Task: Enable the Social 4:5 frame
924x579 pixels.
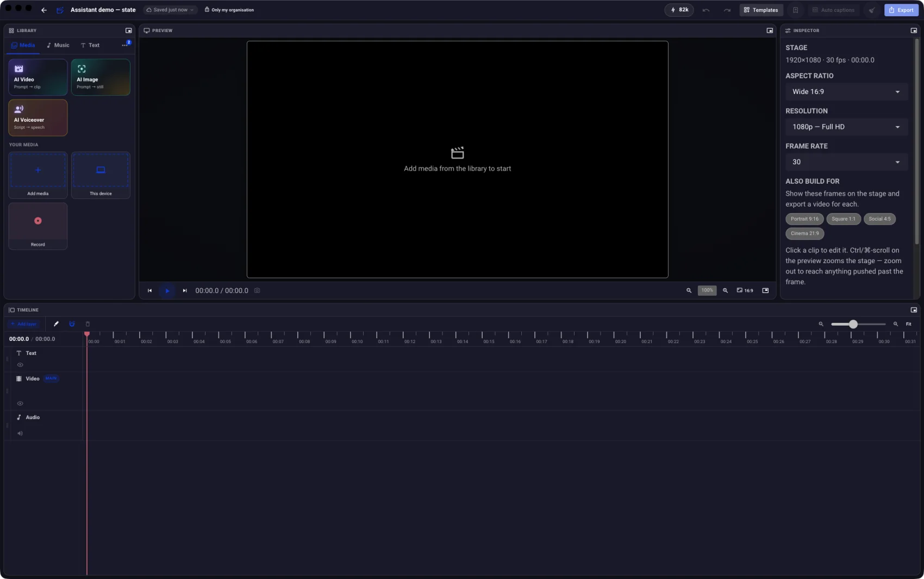Action: coord(879,219)
